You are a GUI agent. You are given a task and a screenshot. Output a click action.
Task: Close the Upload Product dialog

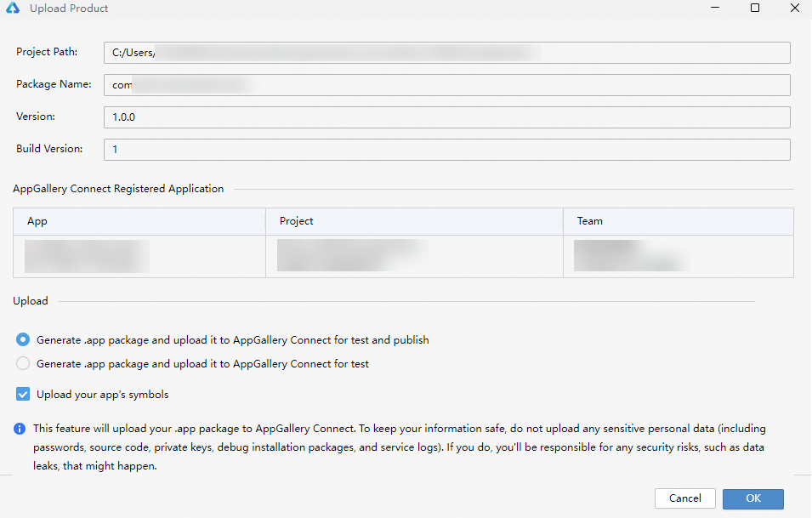pos(793,9)
